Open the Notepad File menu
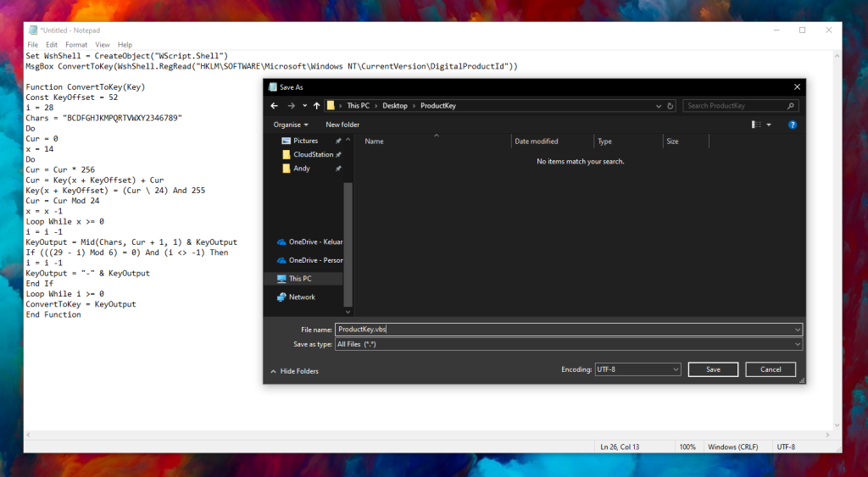 click(x=33, y=45)
